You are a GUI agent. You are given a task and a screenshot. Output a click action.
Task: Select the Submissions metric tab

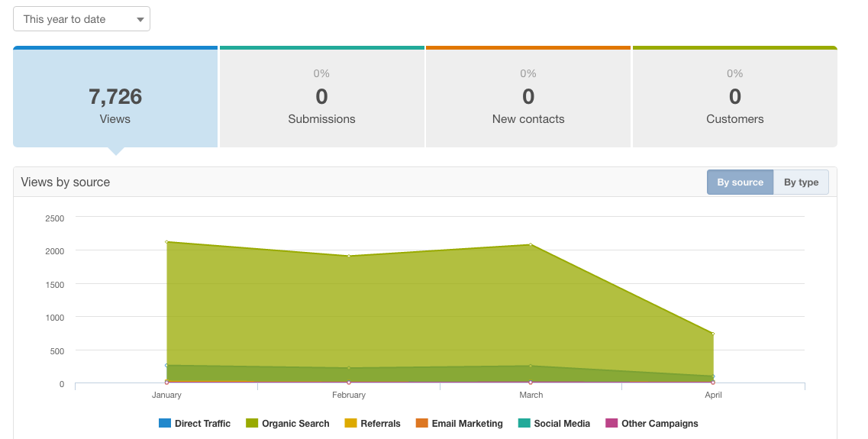321,98
